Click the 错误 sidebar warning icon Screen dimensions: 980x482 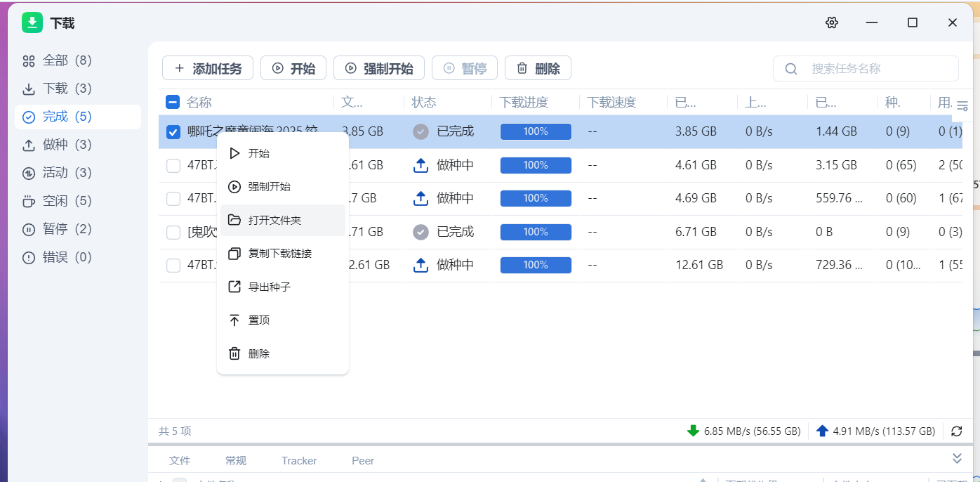click(x=29, y=257)
